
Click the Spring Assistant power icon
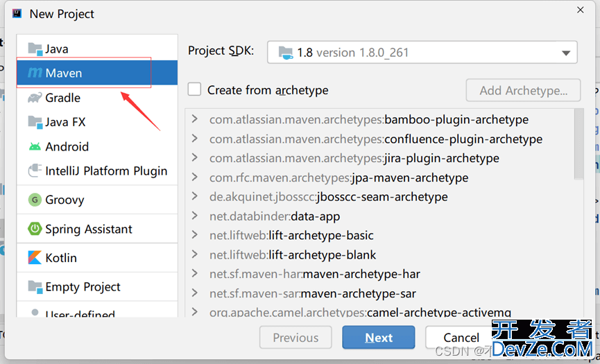point(35,229)
